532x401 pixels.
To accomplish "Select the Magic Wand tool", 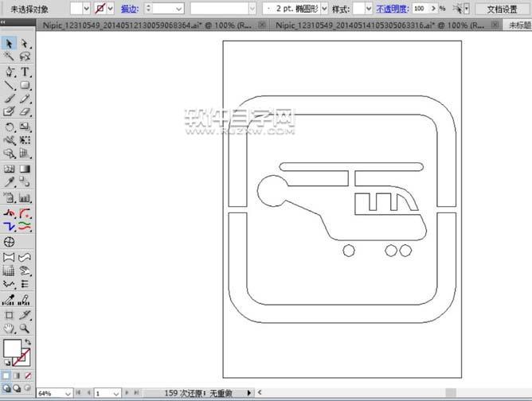I will [x=9, y=56].
